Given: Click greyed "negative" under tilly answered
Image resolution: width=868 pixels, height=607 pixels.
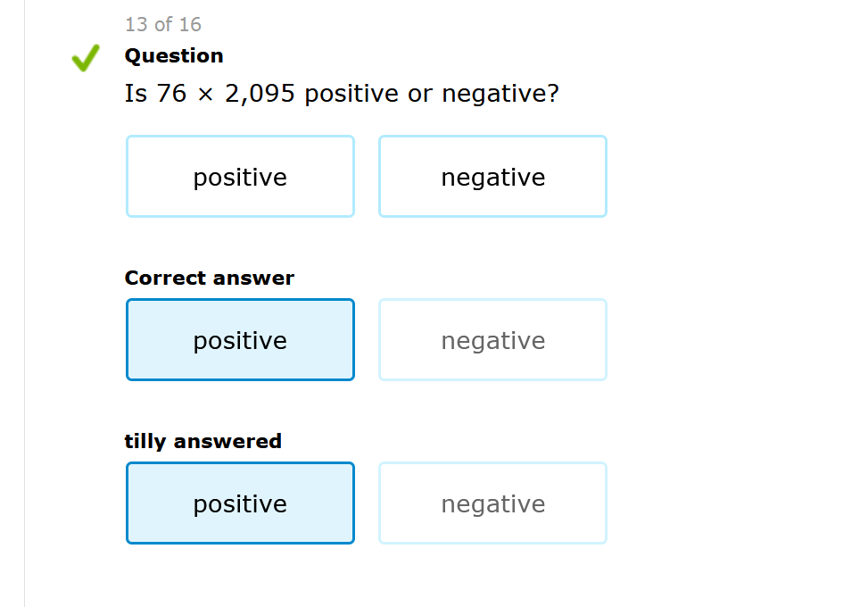Looking at the screenshot, I should (x=492, y=503).
